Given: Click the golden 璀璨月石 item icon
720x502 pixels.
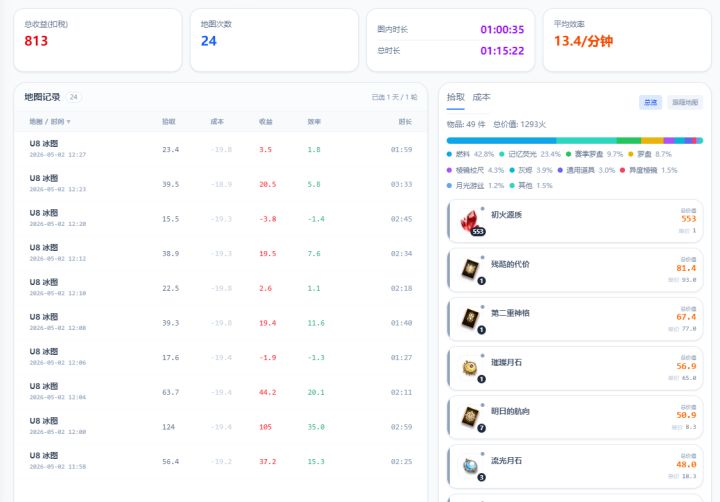Looking at the screenshot, I should pos(470,367).
